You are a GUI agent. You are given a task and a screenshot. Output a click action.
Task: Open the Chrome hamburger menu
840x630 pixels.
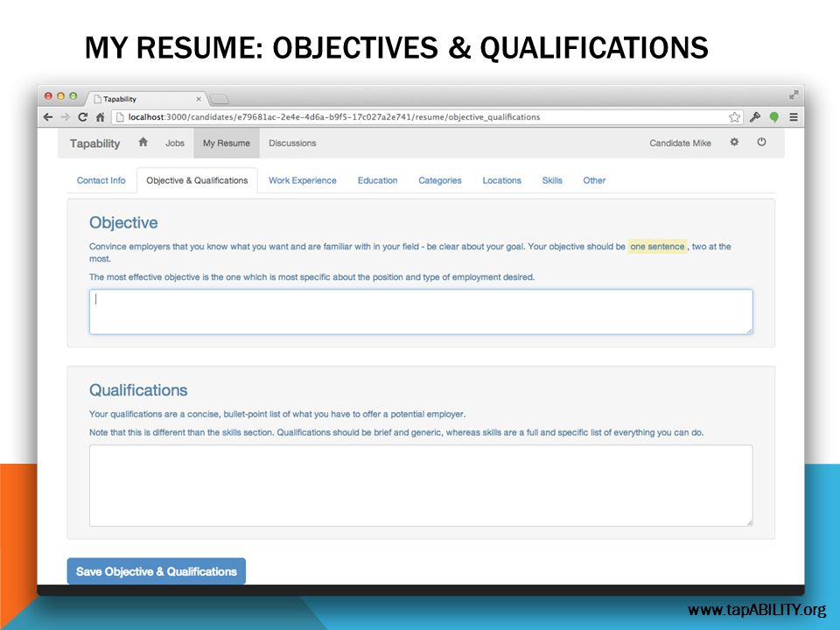tap(794, 116)
